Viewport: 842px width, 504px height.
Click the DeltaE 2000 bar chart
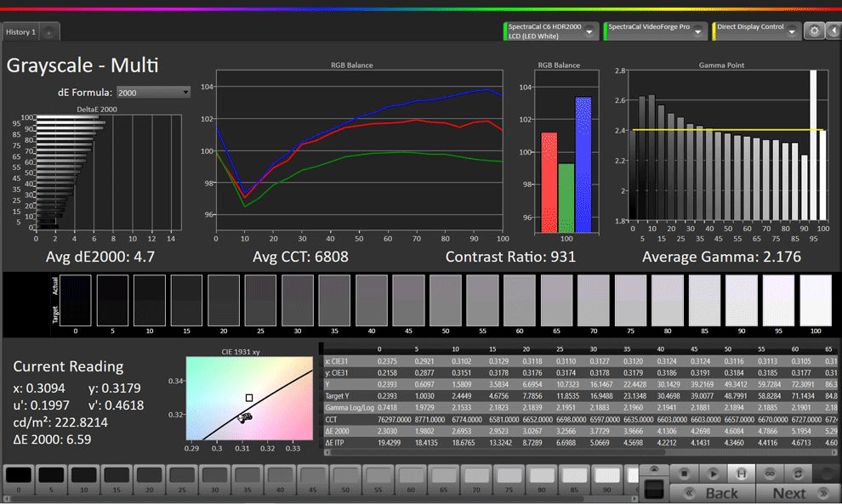pos(109,172)
